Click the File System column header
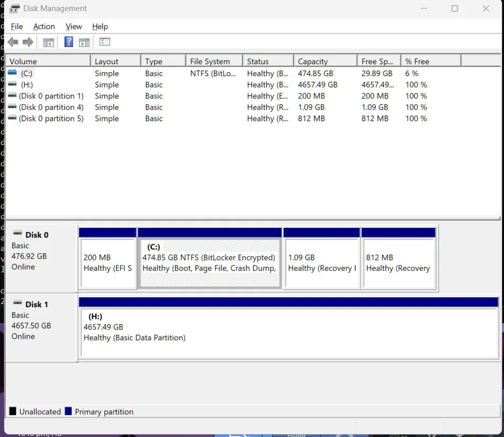The width and height of the screenshot is (504, 437). [x=214, y=61]
